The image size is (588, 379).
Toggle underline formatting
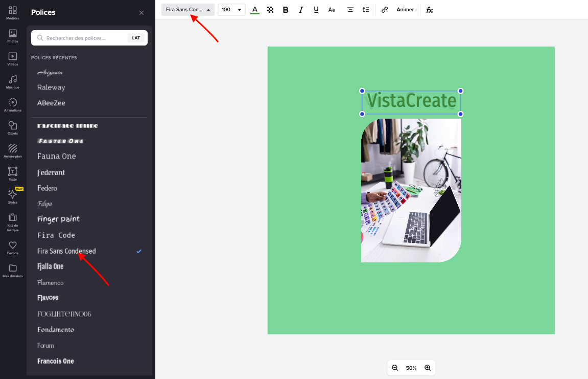(x=316, y=10)
